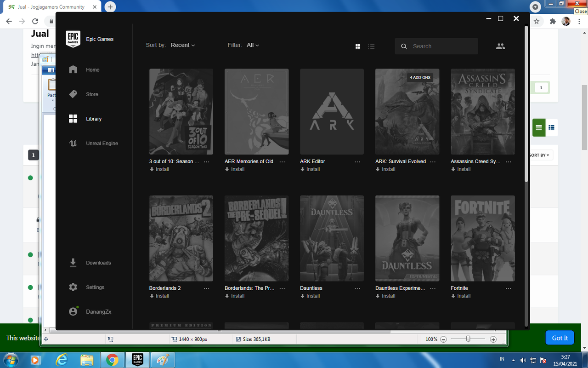This screenshot has height=368, width=588.
Task: Go to the Store section
Action: pyautogui.click(x=83, y=94)
